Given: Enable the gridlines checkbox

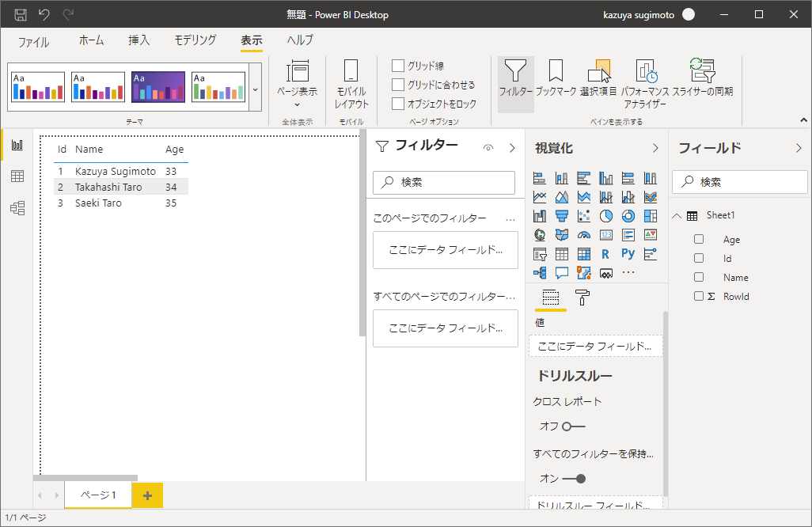Looking at the screenshot, I should [x=398, y=66].
